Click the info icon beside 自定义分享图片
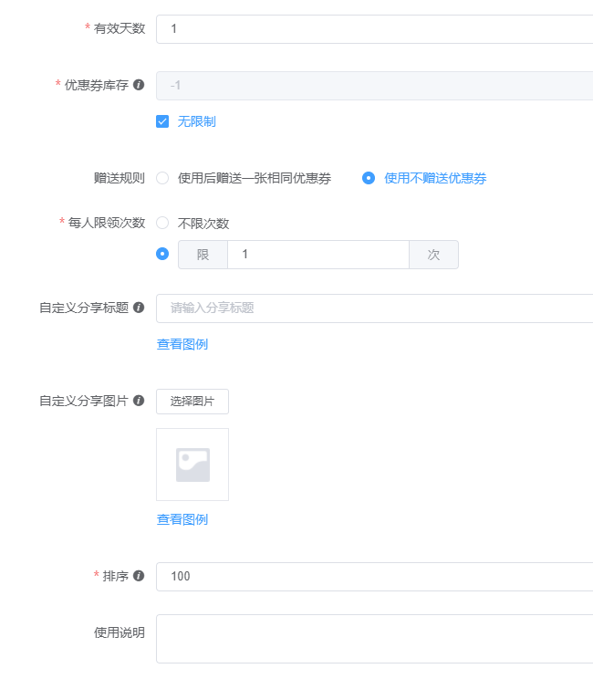 coord(139,401)
